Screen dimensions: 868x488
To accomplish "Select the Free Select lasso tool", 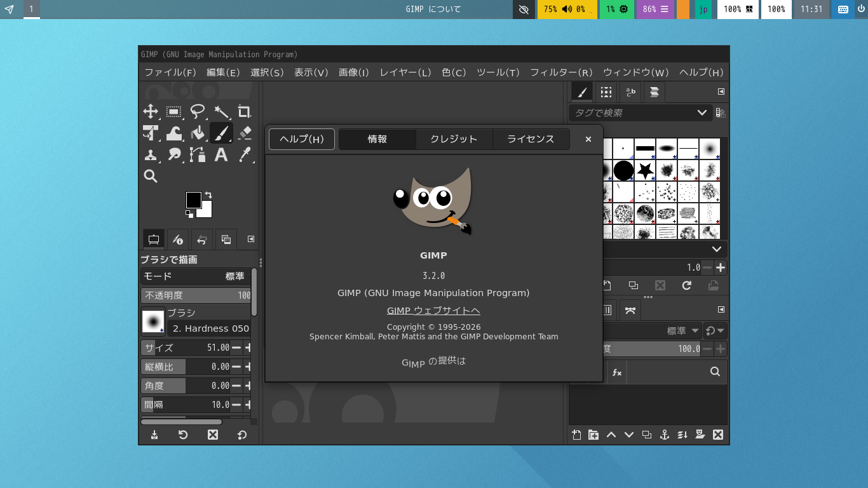I will [x=198, y=112].
